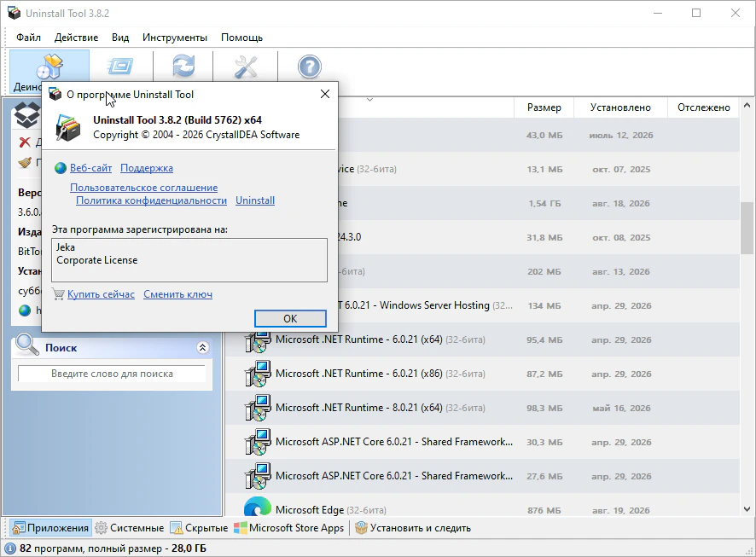Click the globe icon in sidebar details
Screen dimensions: 756x557
tap(25, 310)
